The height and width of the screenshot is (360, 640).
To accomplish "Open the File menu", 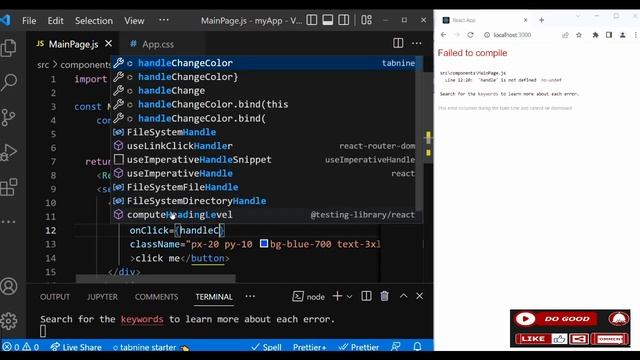I will (29, 20).
